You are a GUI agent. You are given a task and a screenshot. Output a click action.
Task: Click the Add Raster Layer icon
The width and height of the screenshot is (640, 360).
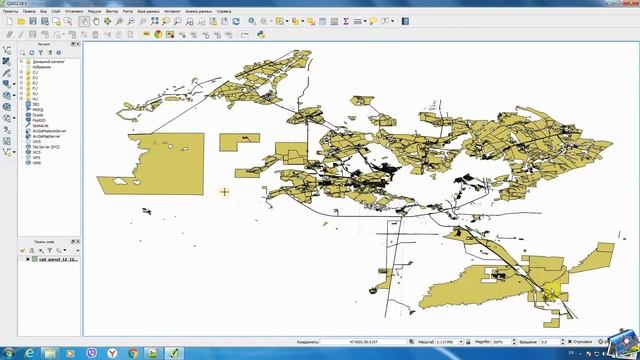pos(7,61)
